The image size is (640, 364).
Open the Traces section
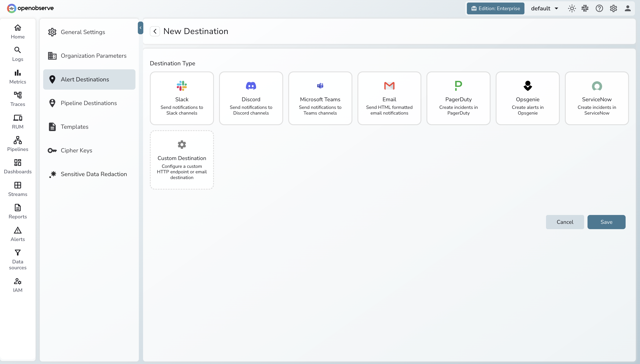coord(17,99)
